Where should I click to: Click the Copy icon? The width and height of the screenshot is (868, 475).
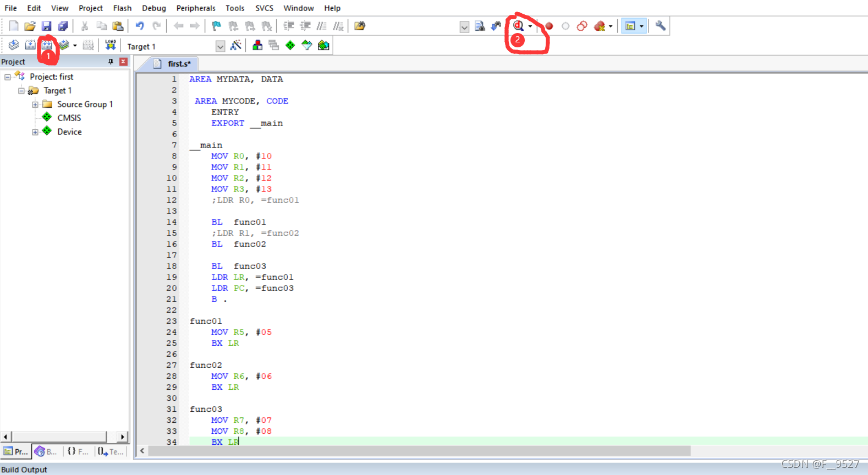tap(101, 26)
